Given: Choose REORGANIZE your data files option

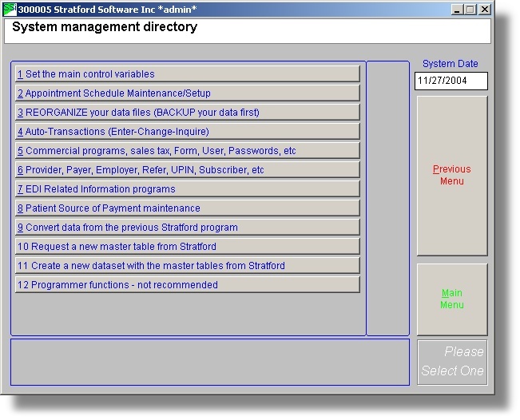Looking at the screenshot, I should click(x=188, y=113).
